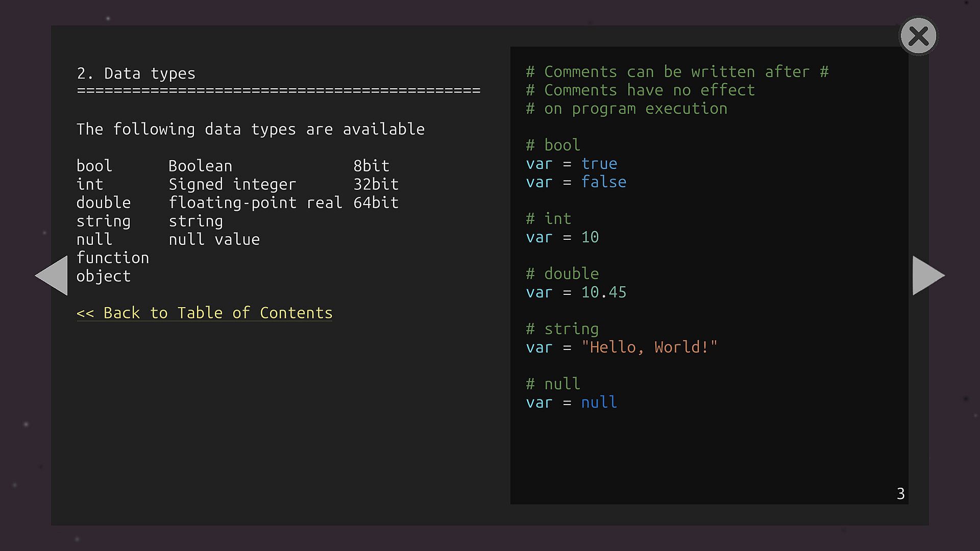Click the "null value" description text

[x=214, y=239]
